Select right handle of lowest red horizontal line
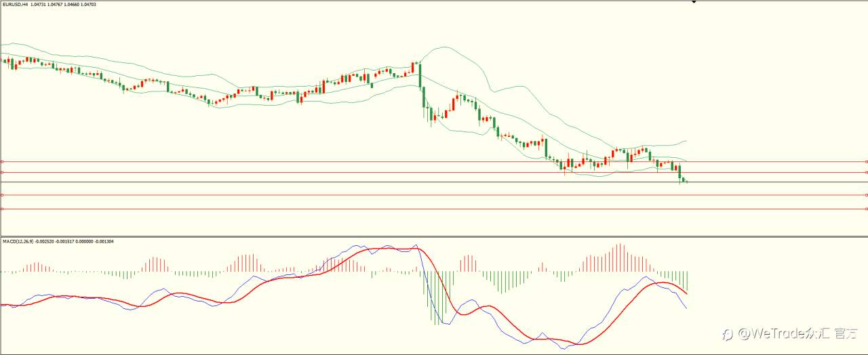 click(867, 209)
